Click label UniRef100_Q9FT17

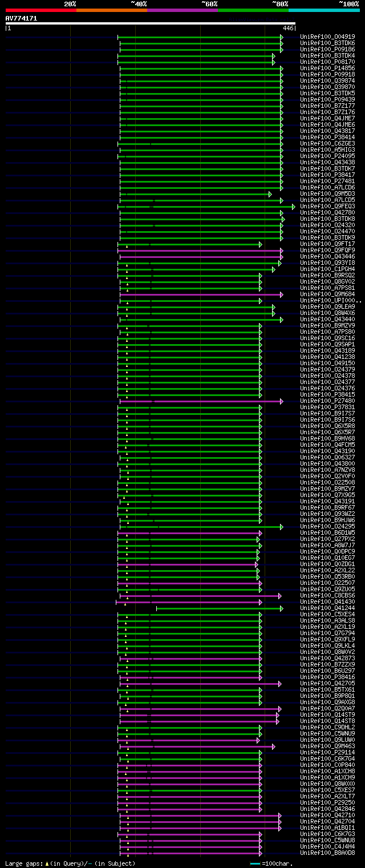pyautogui.click(x=328, y=244)
